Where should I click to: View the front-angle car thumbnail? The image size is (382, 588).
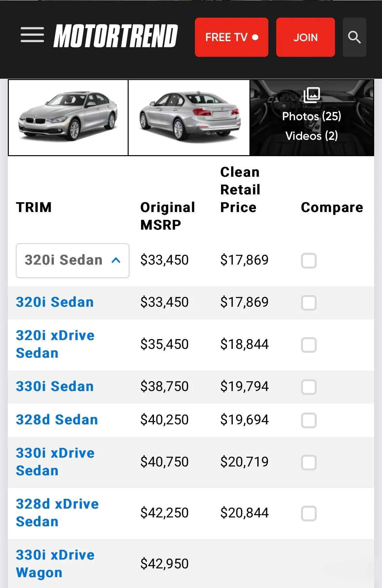68,118
